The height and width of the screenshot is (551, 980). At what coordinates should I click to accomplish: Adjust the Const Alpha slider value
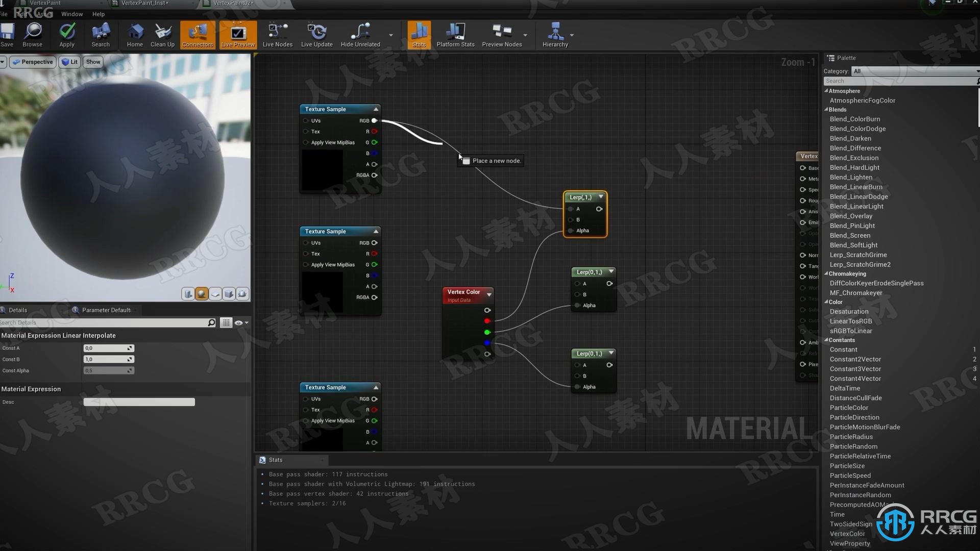tap(105, 370)
